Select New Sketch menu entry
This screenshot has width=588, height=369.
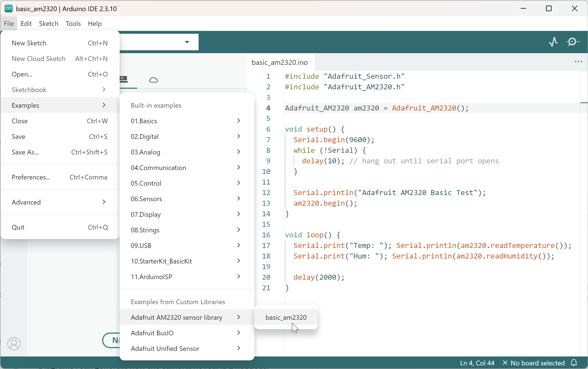60,43
